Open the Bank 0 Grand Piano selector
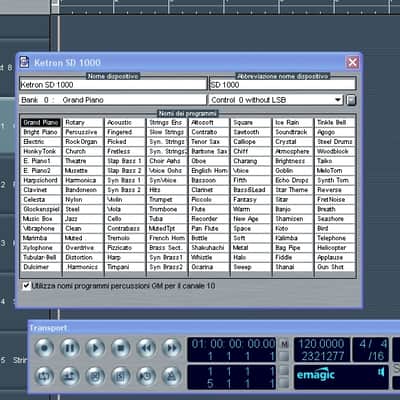 (113, 100)
